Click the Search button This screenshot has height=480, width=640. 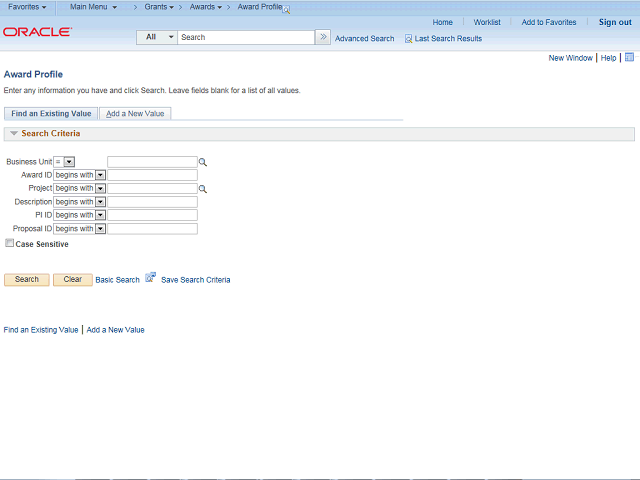coord(27,280)
